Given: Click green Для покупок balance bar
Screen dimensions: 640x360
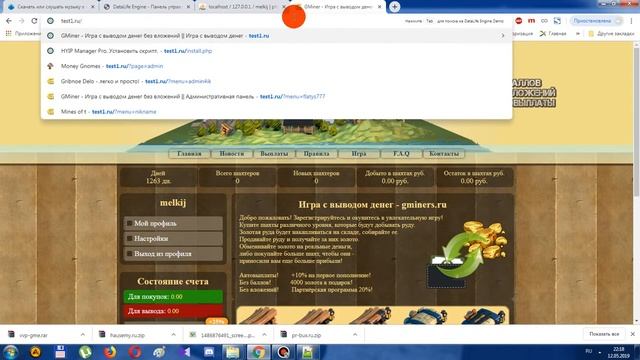Looking at the screenshot, I should (x=173, y=297).
